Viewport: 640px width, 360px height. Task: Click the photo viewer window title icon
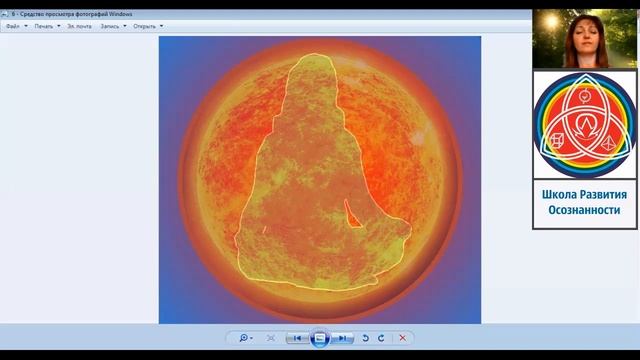[x=4, y=14]
